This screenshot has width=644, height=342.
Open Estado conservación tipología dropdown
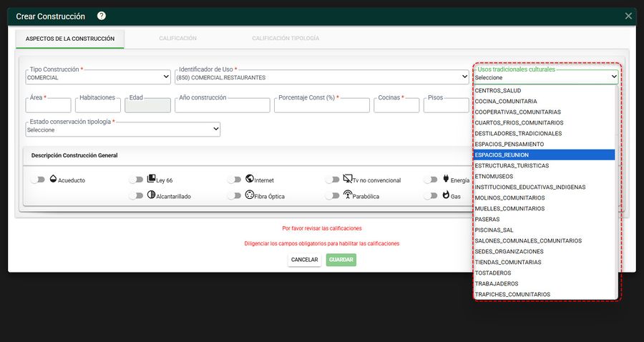point(123,130)
